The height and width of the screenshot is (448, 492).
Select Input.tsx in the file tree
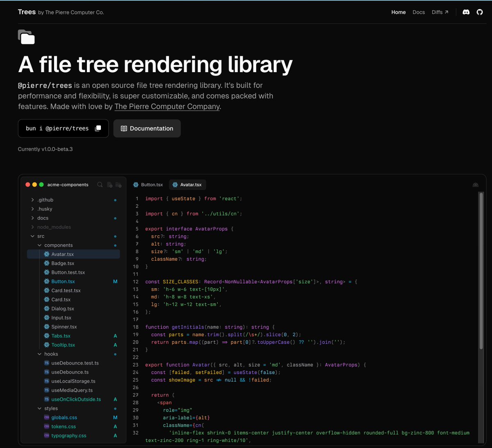point(74,318)
